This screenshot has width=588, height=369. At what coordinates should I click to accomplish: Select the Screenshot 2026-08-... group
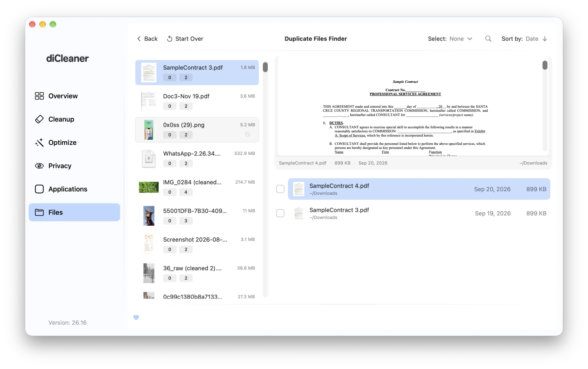click(x=197, y=245)
